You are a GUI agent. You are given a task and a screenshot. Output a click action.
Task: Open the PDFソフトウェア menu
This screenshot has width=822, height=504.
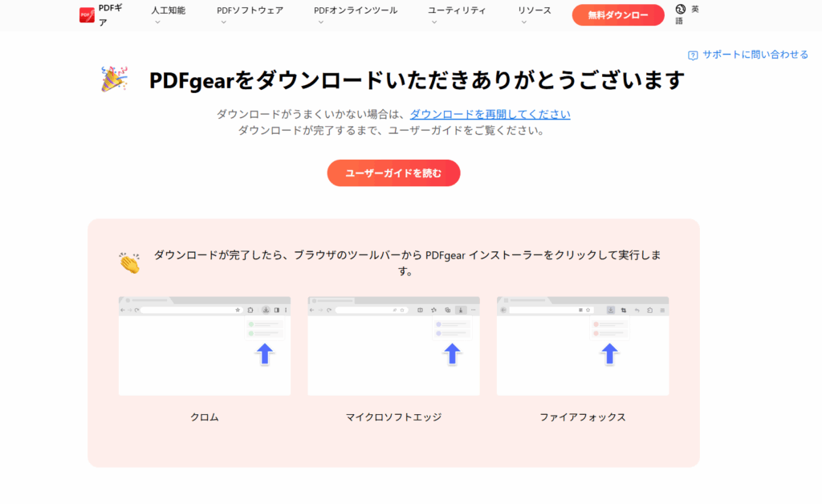[x=250, y=10]
